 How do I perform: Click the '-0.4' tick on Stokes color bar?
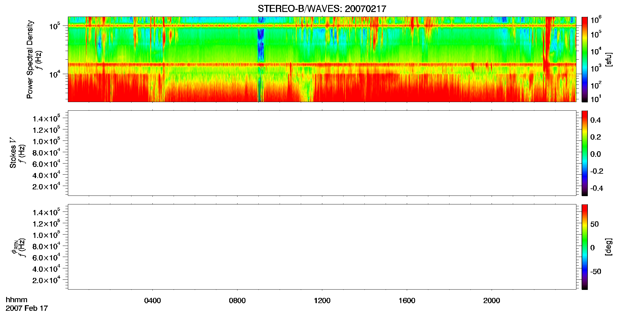pos(597,188)
